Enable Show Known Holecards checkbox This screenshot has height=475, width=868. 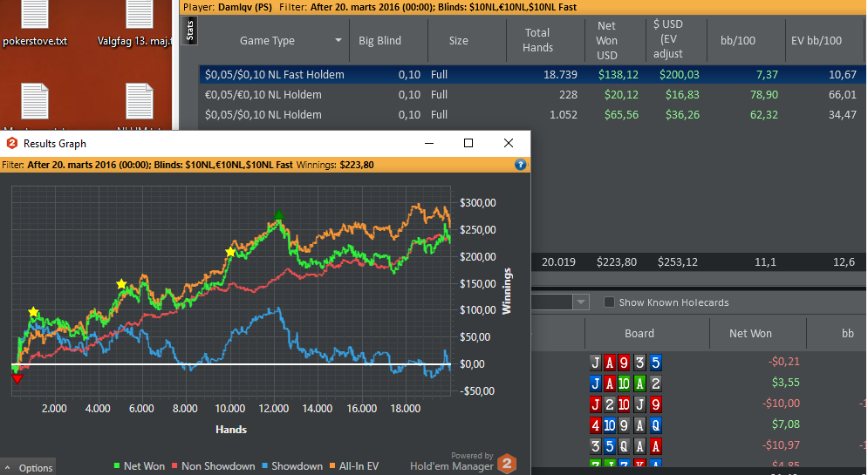click(x=609, y=302)
